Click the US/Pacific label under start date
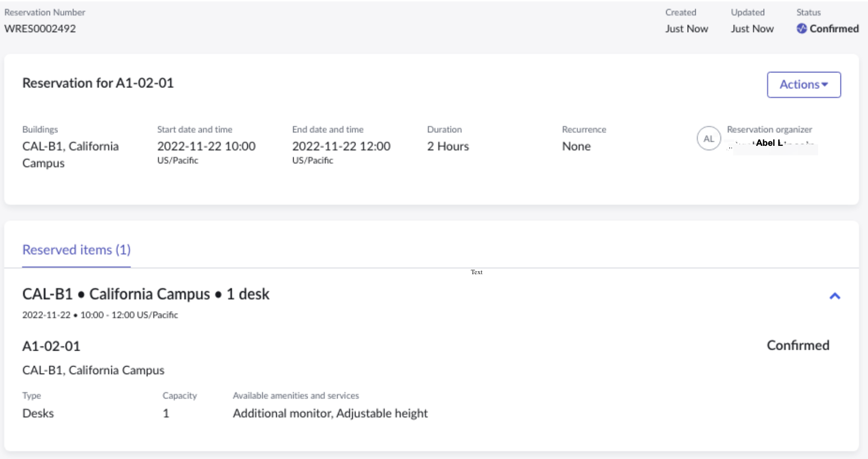Screen dimensions: 868x459 (x=178, y=160)
